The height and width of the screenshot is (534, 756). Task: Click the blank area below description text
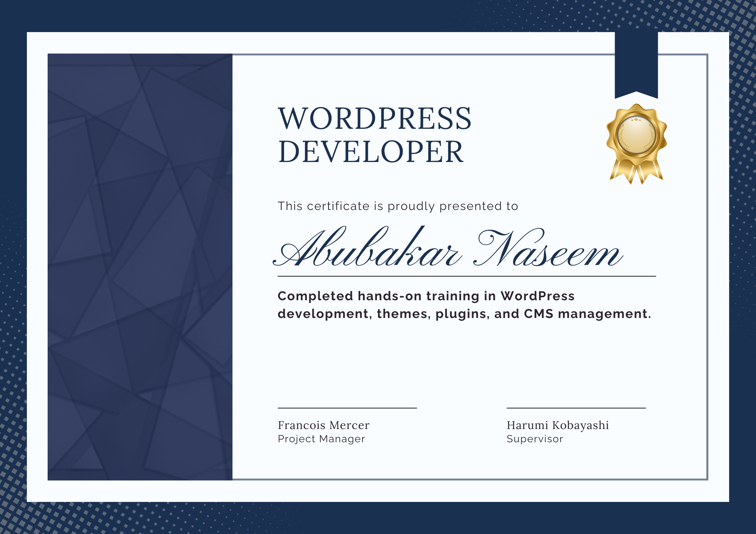click(464, 363)
